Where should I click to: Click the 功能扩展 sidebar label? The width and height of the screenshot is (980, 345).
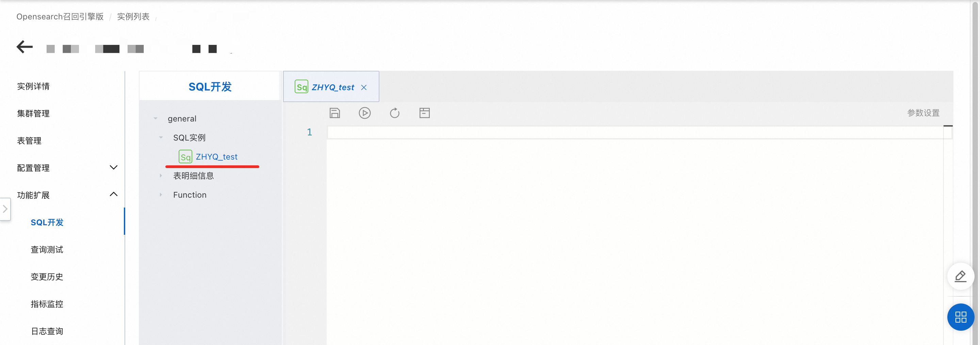coord(33,195)
